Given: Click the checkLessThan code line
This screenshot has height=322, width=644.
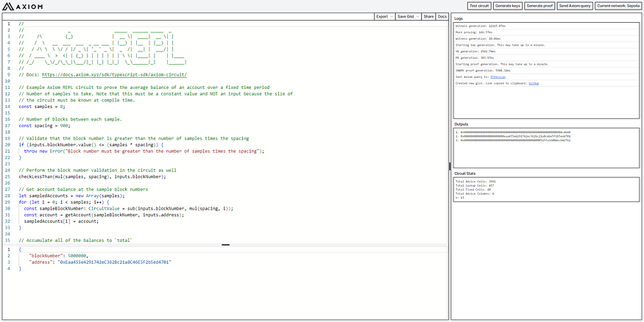Looking at the screenshot, I should pyautogui.click(x=93, y=176).
